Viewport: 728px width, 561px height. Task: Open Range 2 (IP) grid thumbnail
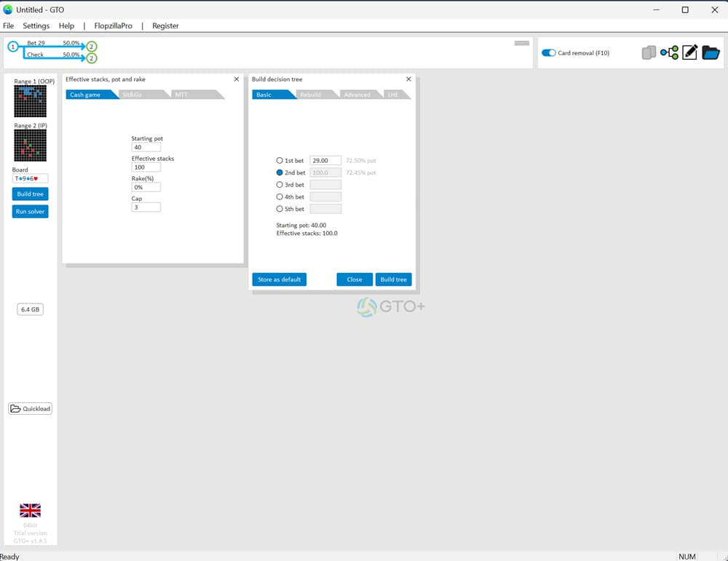[x=30, y=146]
